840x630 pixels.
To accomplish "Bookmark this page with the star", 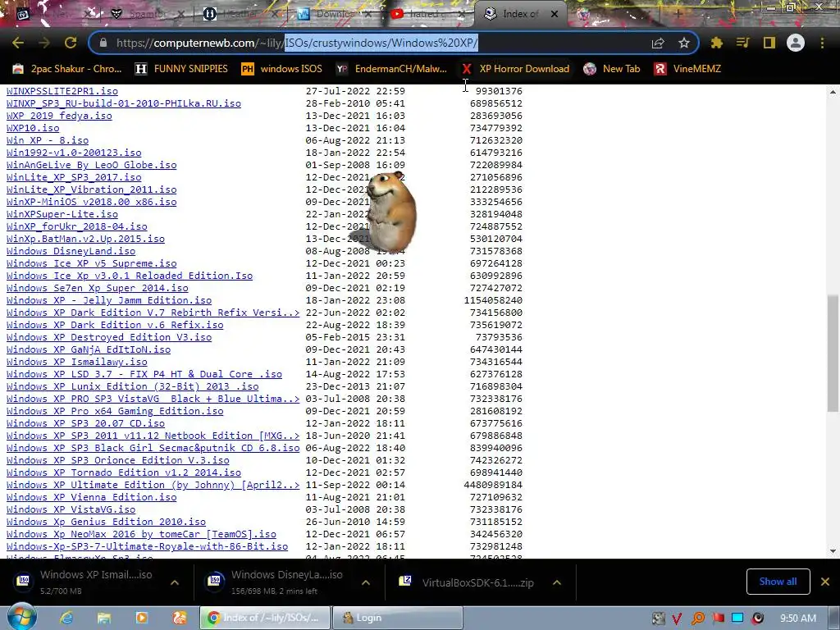I will [683, 43].
